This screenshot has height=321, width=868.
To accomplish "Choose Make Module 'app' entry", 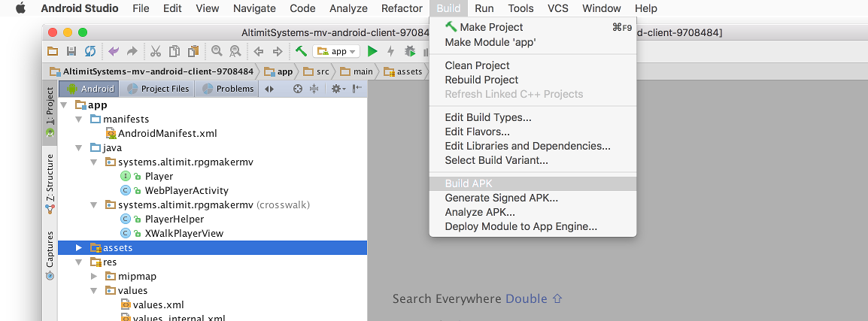I will click(x=533, y=42).
